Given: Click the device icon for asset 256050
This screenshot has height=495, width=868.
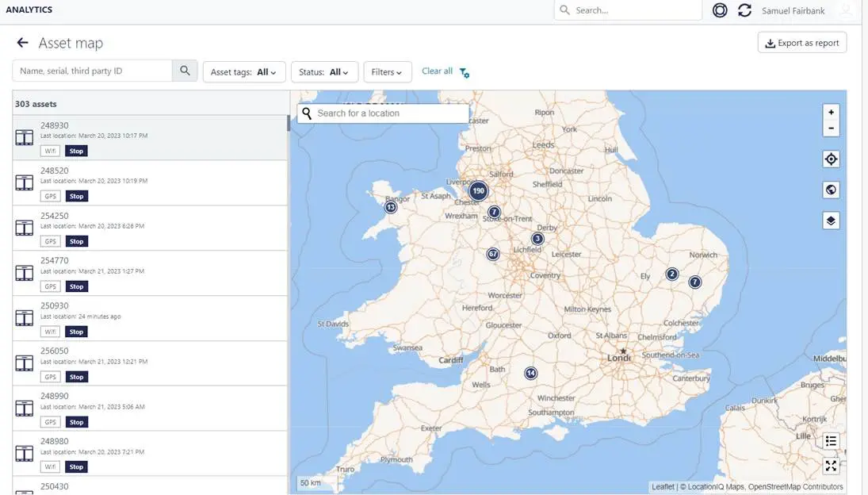Looking at the screenshot, I should coord(25,363).
